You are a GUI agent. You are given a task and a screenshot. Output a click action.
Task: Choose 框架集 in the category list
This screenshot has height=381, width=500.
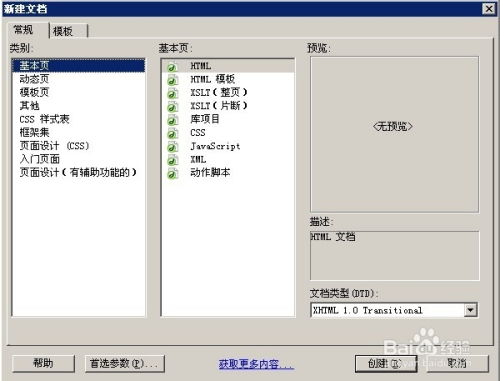pyautogui.click(x=34, y=132)
